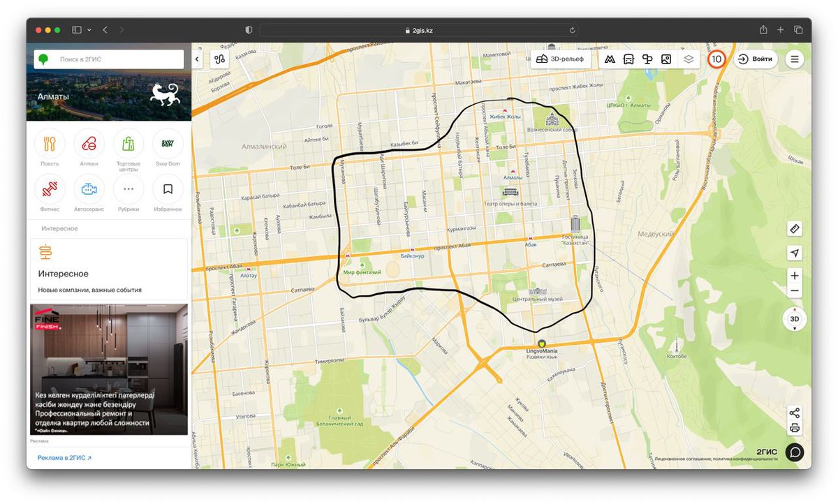Click the green 2GIS logo
The width and height of the screenshot is (838, 504).
click(43, 59)
